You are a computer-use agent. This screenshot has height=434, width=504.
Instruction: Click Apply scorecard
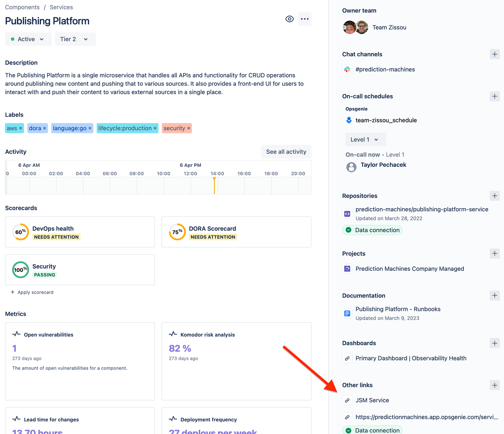click(x=32, y=292)
